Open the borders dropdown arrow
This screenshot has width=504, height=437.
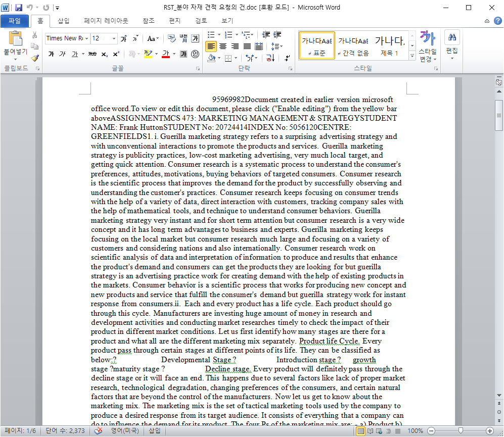click(x=236, y=58)
